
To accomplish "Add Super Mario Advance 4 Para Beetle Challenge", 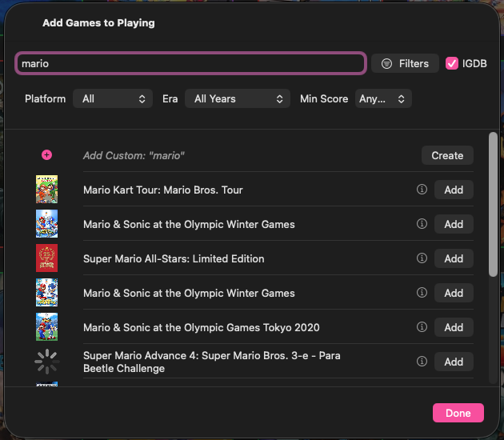I will coord(454,362).
